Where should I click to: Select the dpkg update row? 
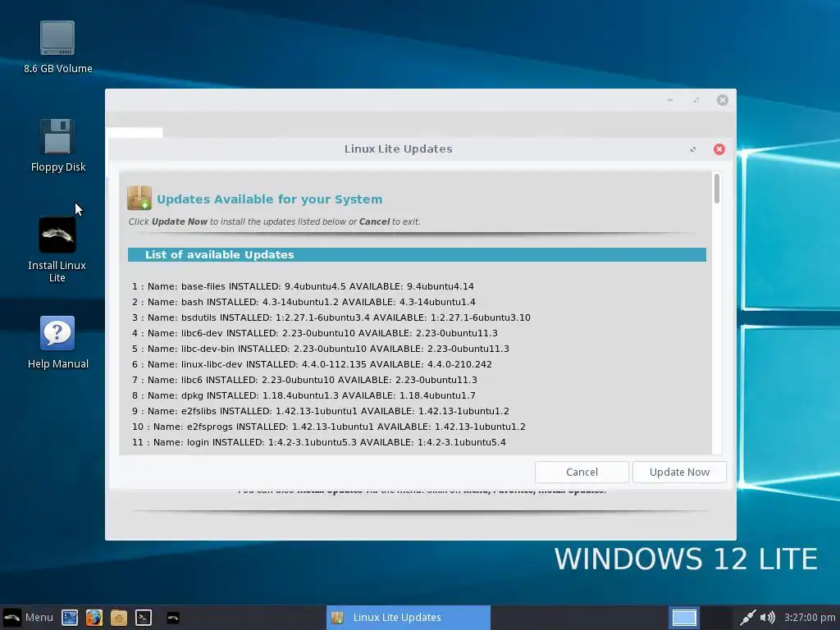[x=304, y=395]
